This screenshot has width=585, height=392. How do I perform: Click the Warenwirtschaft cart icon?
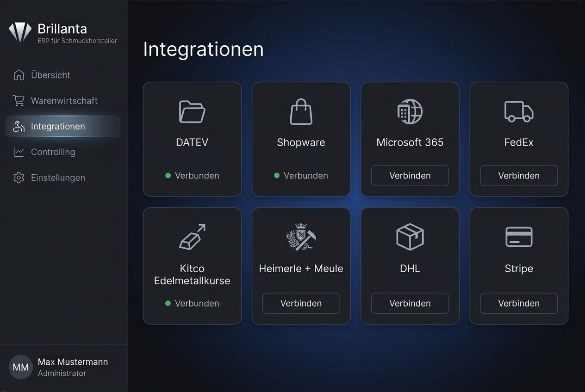(19, 100)
